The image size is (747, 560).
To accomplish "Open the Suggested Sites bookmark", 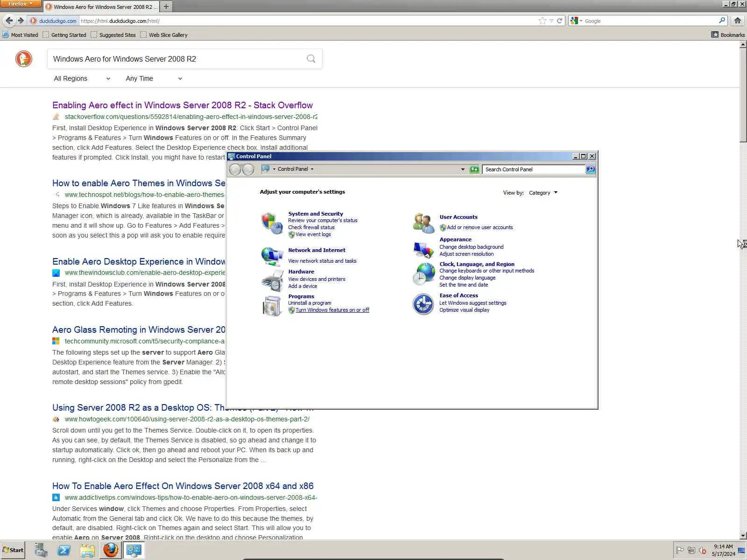I will pyautogui.click(x=113, y=35).
